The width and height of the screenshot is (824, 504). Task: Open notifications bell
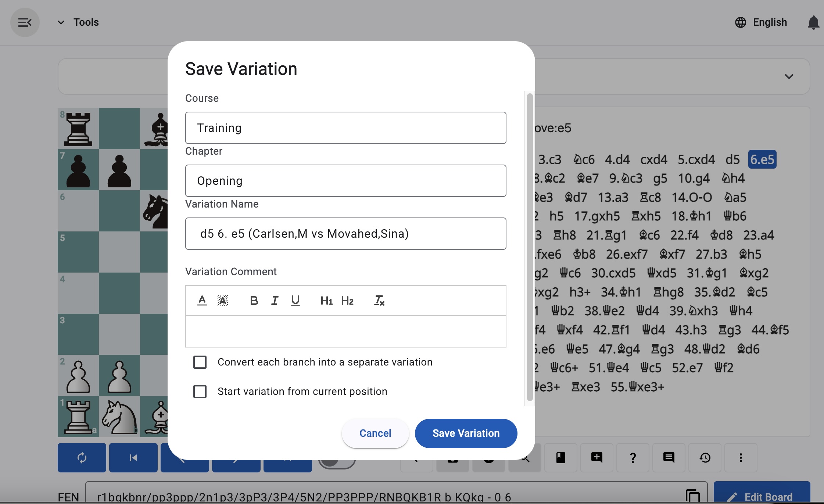point(813,22)
